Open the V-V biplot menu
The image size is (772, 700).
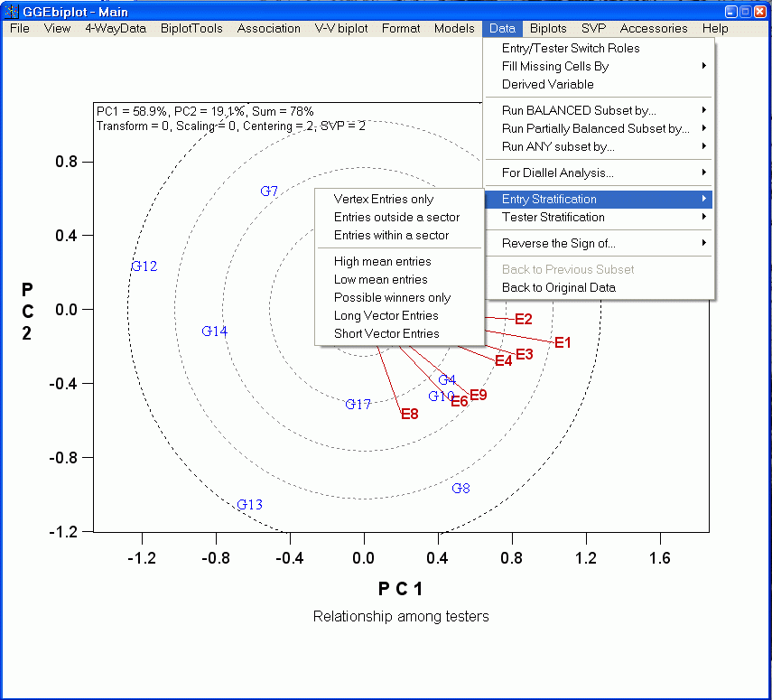341,28
